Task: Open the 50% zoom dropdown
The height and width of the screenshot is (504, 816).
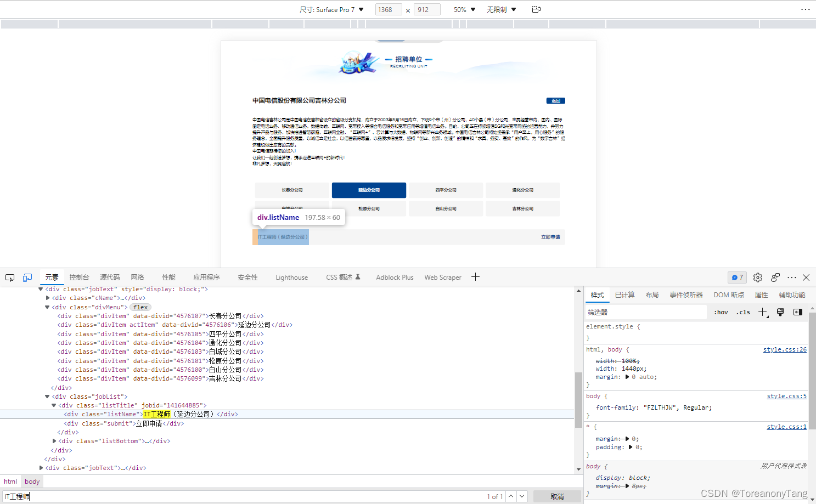Action: 464,9
